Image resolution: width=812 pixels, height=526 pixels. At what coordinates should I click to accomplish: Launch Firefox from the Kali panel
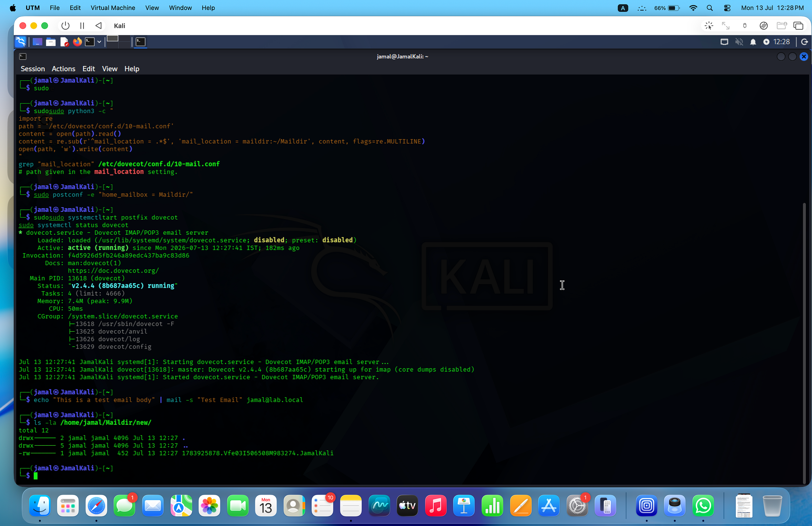click(x=77, y=42)
